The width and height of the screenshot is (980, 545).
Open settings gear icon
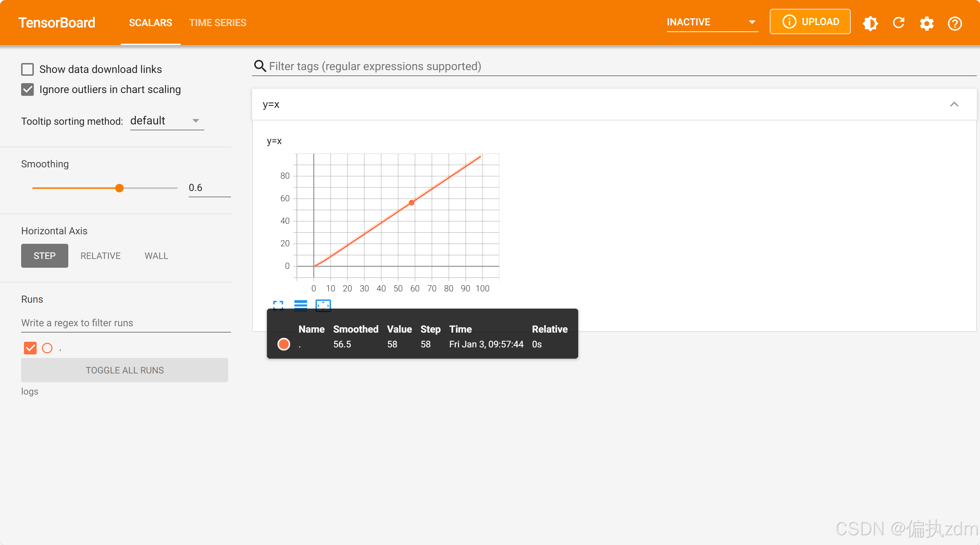(926, 23)
